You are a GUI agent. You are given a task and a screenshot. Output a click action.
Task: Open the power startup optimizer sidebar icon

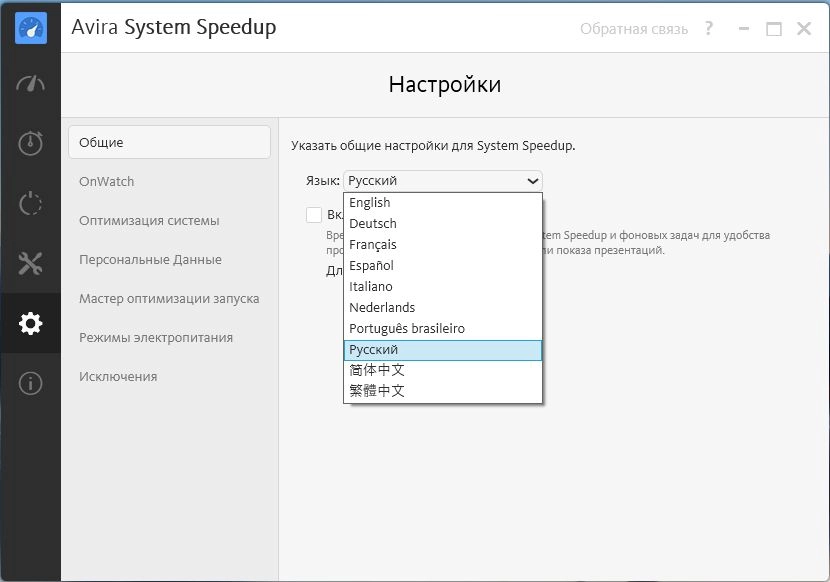pos(31,203)
